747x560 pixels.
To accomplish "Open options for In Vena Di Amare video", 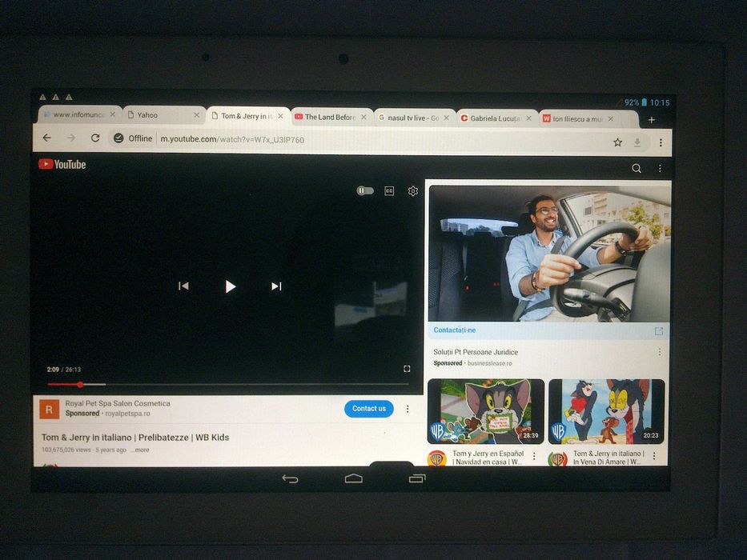I will pos(654,456).
